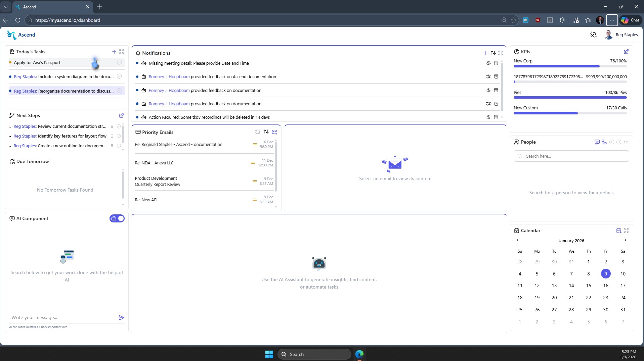Toggle the AI Component switch off
Screen dimensions: 644x361
(x=121, y=218)
